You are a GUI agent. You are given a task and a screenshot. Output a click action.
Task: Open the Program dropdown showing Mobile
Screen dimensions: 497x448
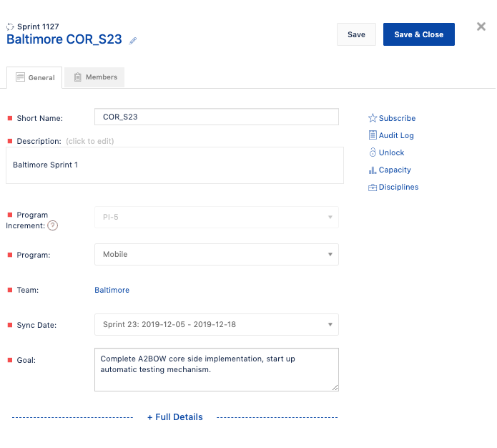click(217, 255)
